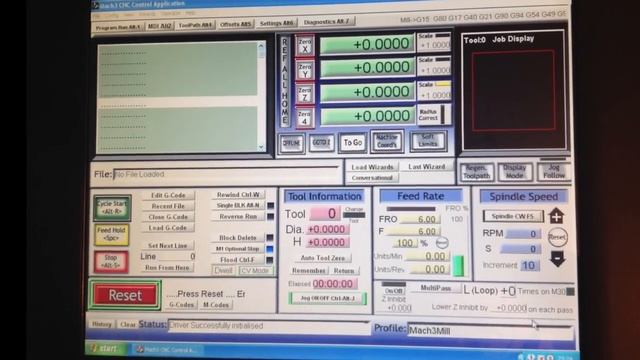The width and height of the screenshot is (640, 360).
Task: Click the spindle Increment field
Action: point(529,265)
